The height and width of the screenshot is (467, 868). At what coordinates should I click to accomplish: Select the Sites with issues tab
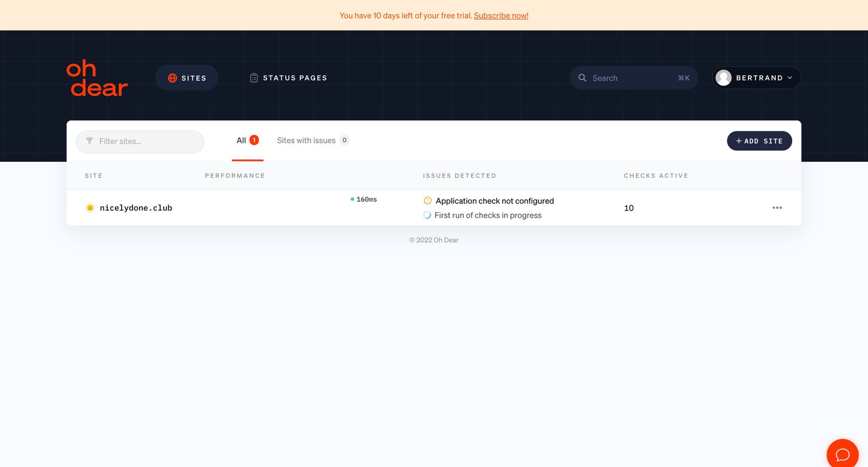pos(313,141)
